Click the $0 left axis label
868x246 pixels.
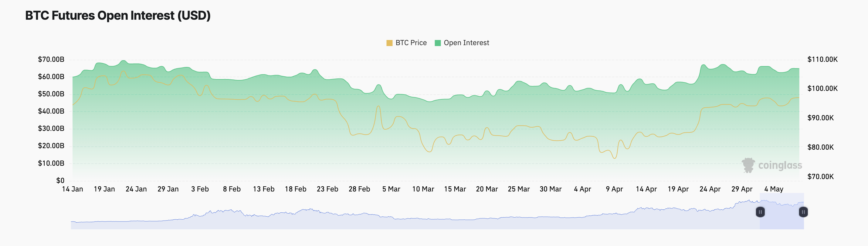point(60,181)
